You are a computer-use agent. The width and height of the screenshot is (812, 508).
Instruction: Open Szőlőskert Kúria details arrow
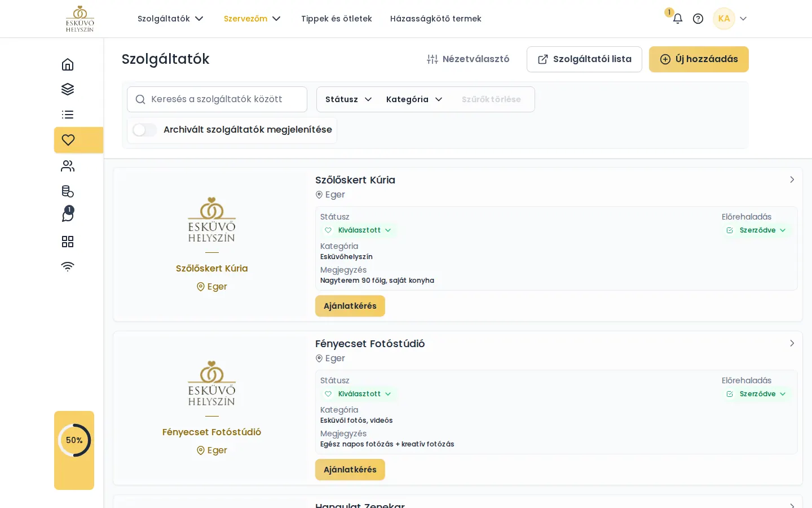[x=792, y=179]
